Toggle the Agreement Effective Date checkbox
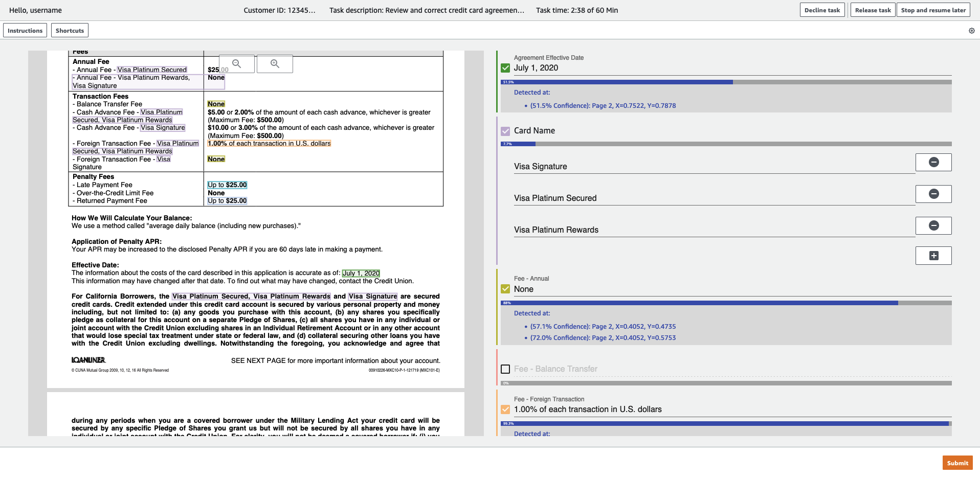980x478 pixels. coord(505,68)
